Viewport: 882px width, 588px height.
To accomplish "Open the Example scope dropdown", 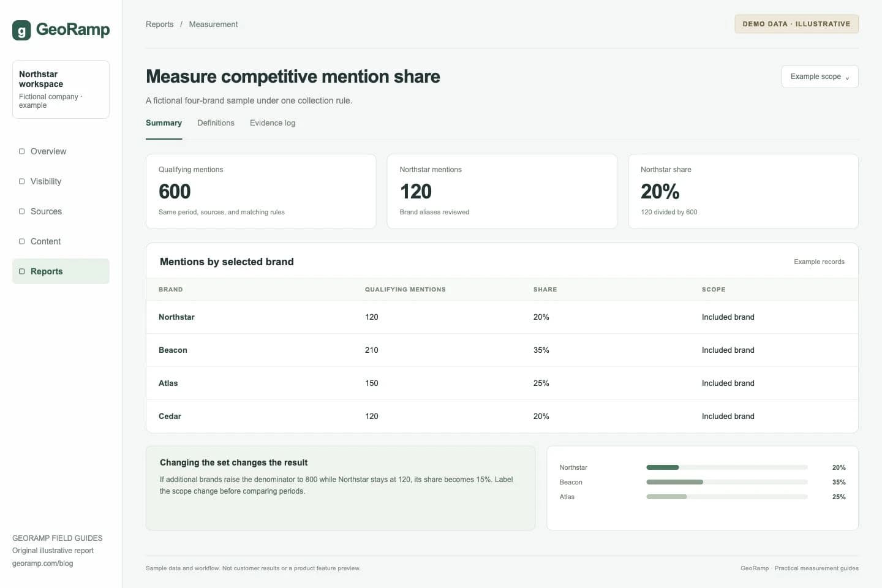I will coord(820,77).
